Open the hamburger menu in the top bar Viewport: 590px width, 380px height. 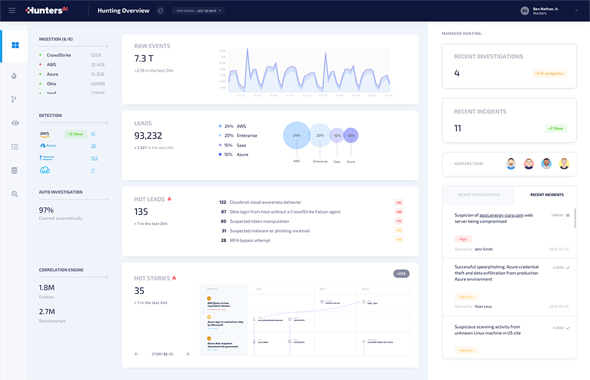[12, 11]
